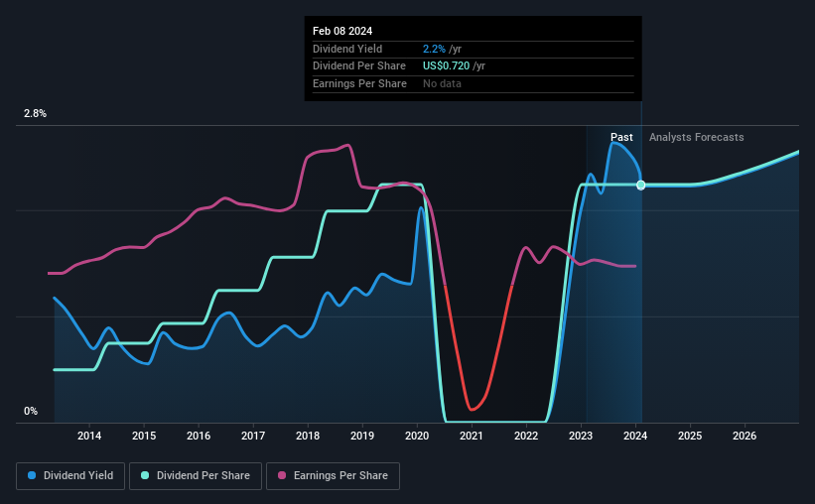Jump to 2025 on the x-axis

[690, 436]
